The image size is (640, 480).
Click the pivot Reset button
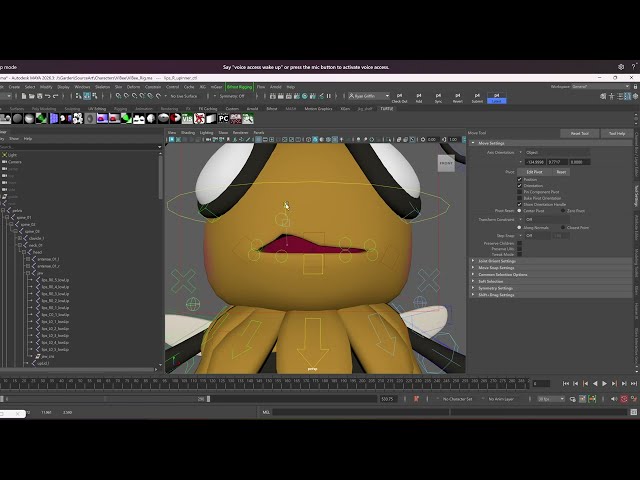coord(561,172)
